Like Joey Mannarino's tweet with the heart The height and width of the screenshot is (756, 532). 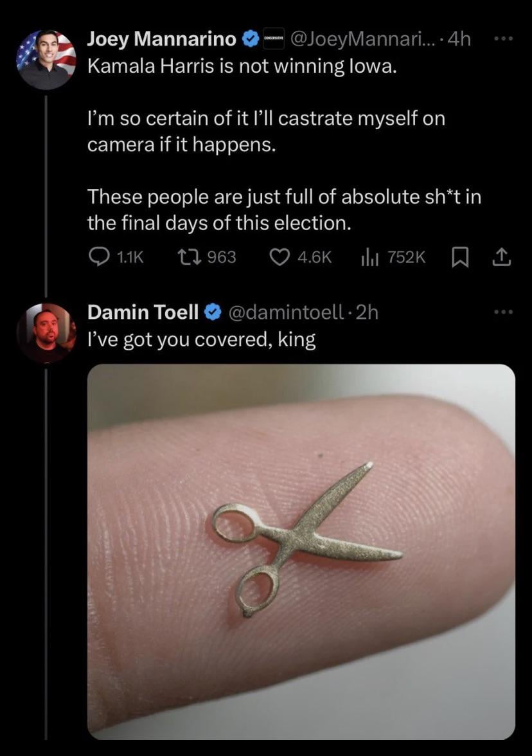278,257
